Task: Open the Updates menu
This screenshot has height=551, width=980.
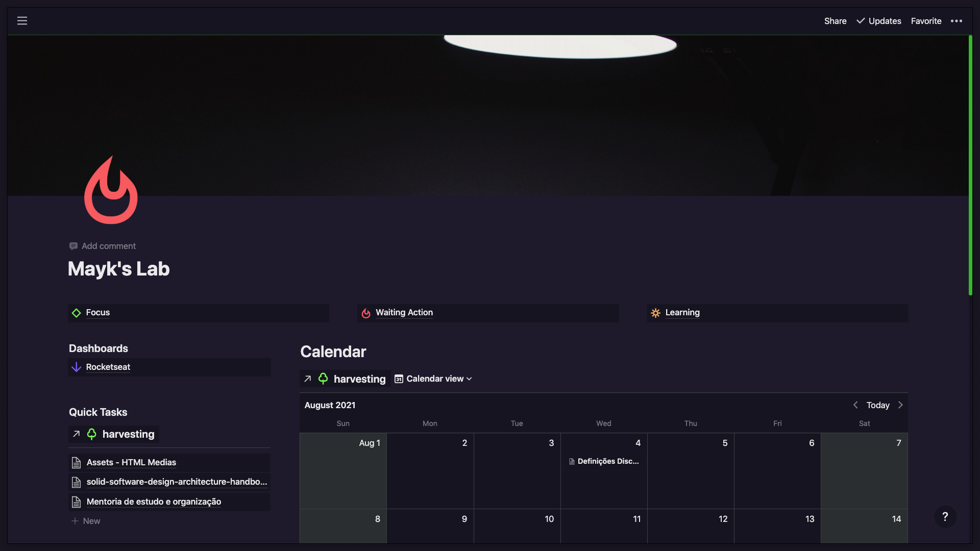Action: 879,21
